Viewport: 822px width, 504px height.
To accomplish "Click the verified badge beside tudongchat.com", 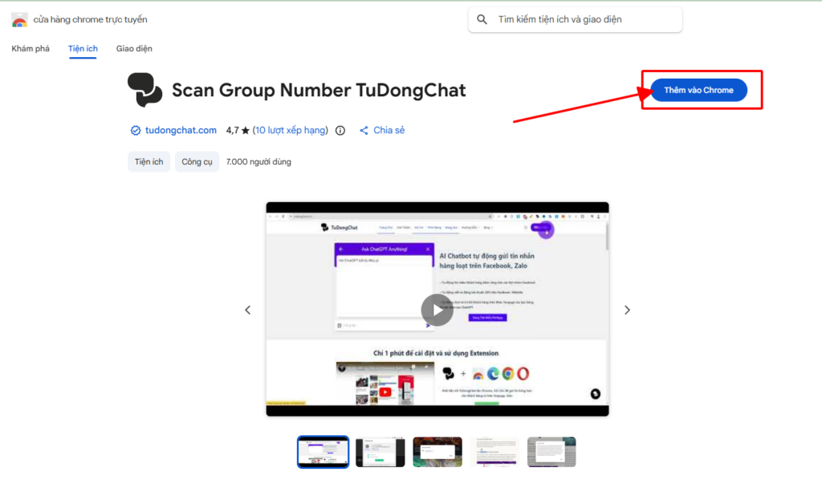I will pyautogui.click(x=135, y=131).
